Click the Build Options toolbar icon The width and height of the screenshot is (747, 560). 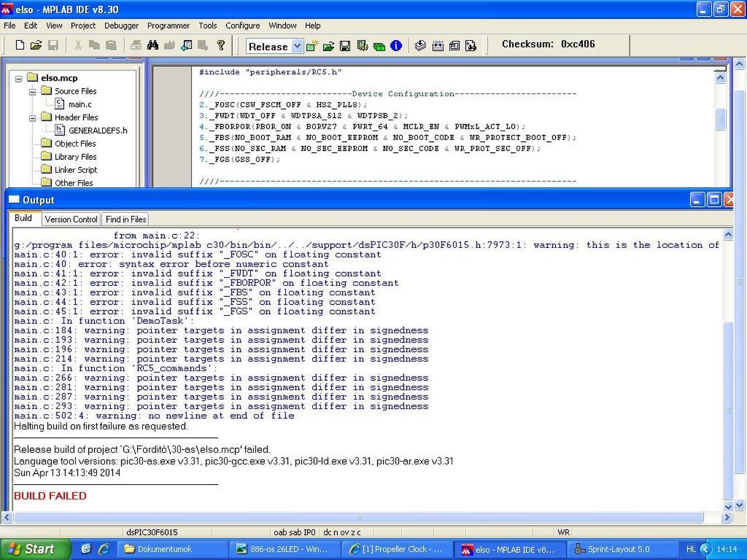(362, 45)
